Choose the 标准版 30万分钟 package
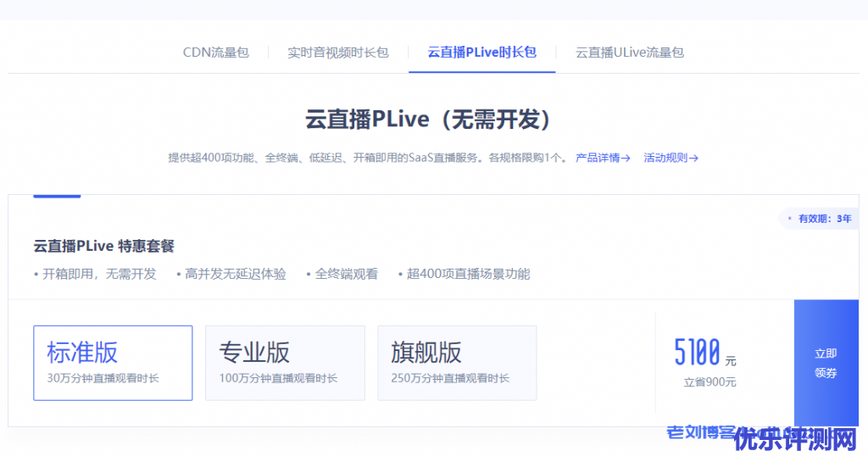The image size is (868, 462). [113, 363]
